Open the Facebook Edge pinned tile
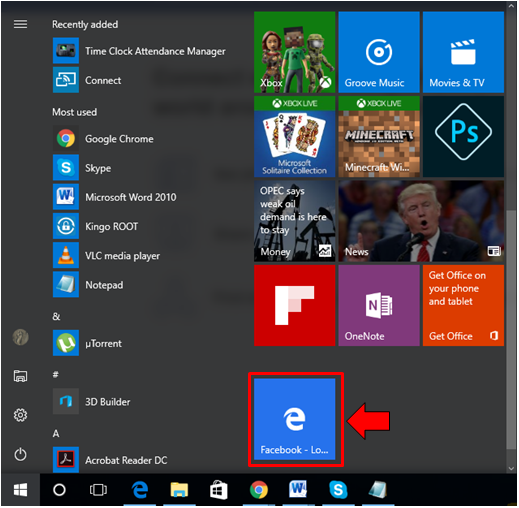 pos(295,419)
